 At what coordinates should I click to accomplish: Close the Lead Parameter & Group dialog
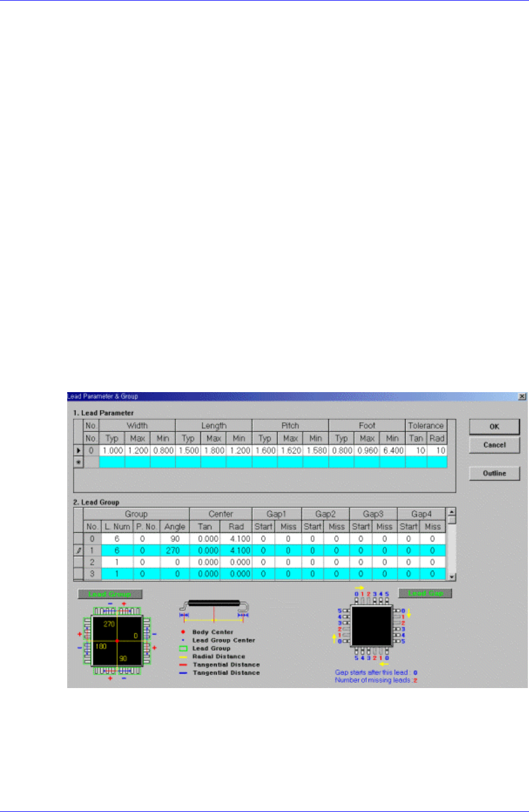[522, 396]
